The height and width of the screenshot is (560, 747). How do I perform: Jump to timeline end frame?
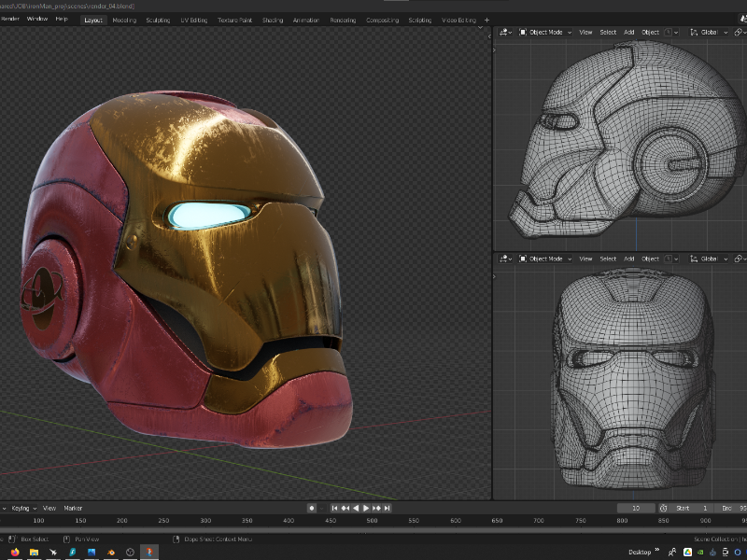click(388, 508)
